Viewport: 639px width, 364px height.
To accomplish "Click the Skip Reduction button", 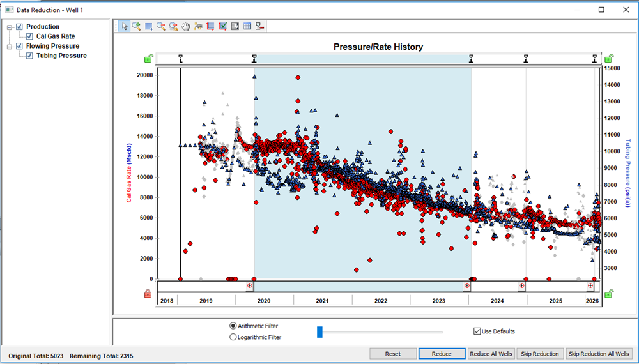I will point(540,354).
